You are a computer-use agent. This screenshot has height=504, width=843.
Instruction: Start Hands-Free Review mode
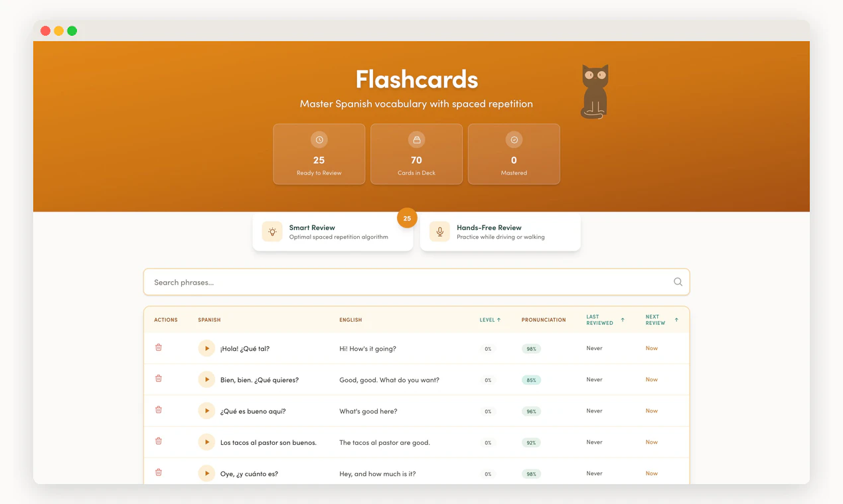(x=500, y=231)
